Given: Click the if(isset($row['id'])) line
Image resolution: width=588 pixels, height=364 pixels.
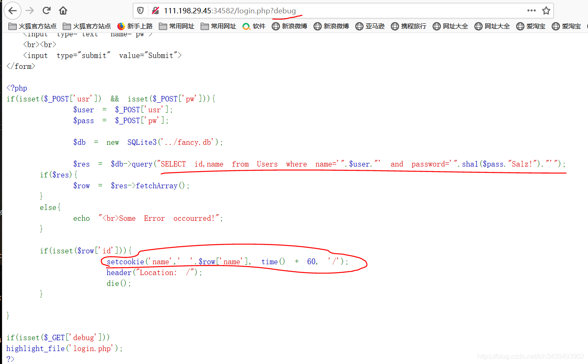Looking at the screenshot, I should 86,251.
